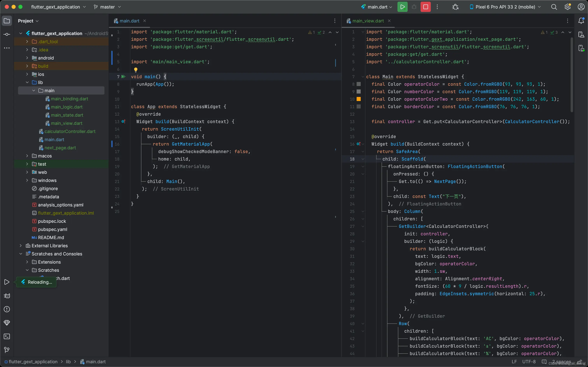The height and width of the screenshot is (367, 588).
Task: Click the red Stop button
Action: coord(425,7)
